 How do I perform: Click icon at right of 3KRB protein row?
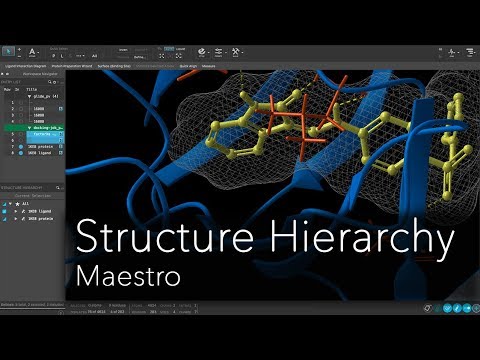point(61,147)
